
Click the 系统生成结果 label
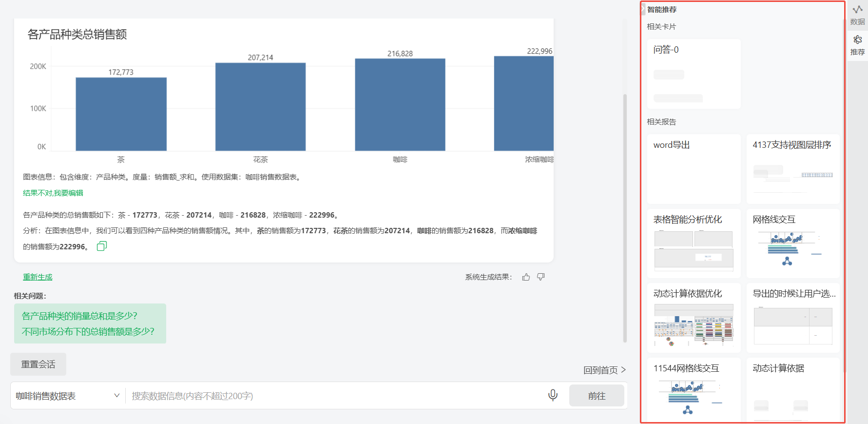coord(488,277)
